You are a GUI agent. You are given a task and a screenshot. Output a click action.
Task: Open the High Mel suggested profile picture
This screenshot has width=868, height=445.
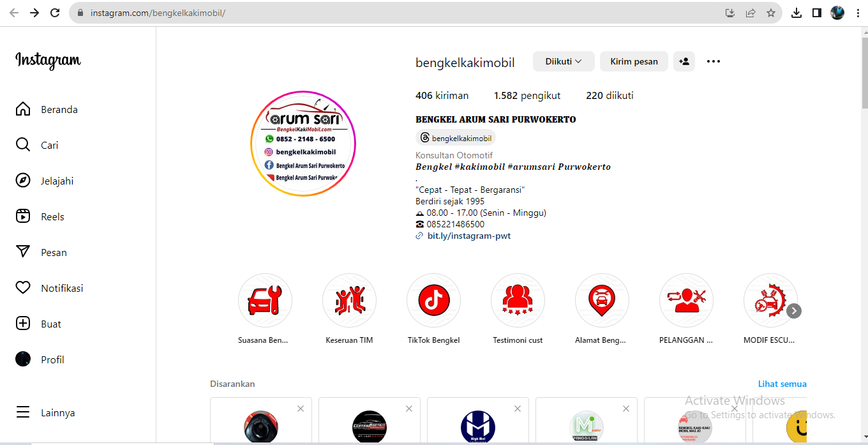[478, 427]
